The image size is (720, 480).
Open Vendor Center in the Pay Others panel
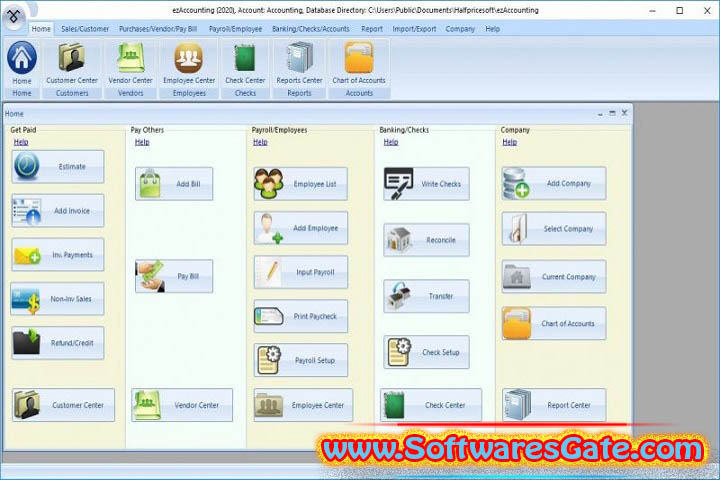[x=182, y=405]
